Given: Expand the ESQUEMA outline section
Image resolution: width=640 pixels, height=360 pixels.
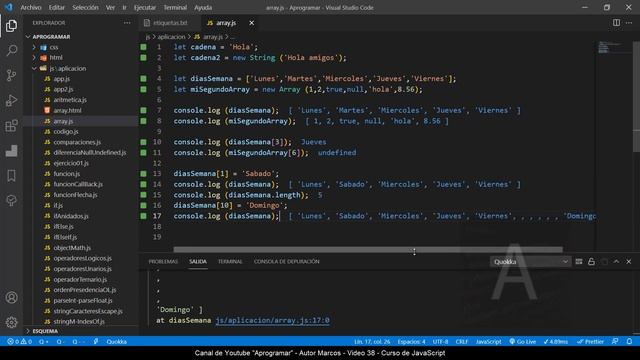Looking at the screenshot, I should click(45, 331).
